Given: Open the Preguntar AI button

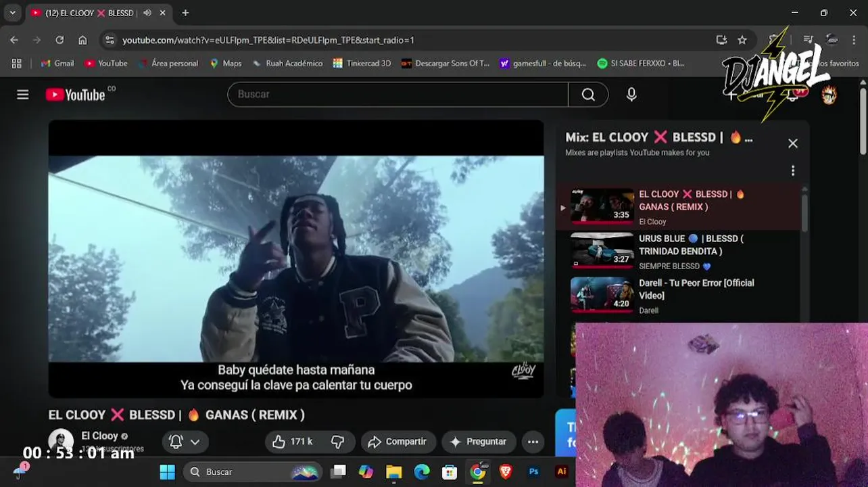Looking at the screenshot, I should [x=478, y=442].
